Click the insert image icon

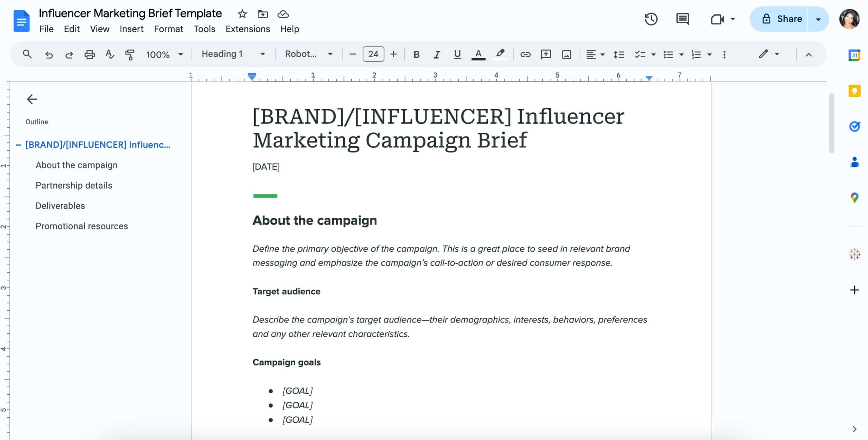click(x=566, y=54)
